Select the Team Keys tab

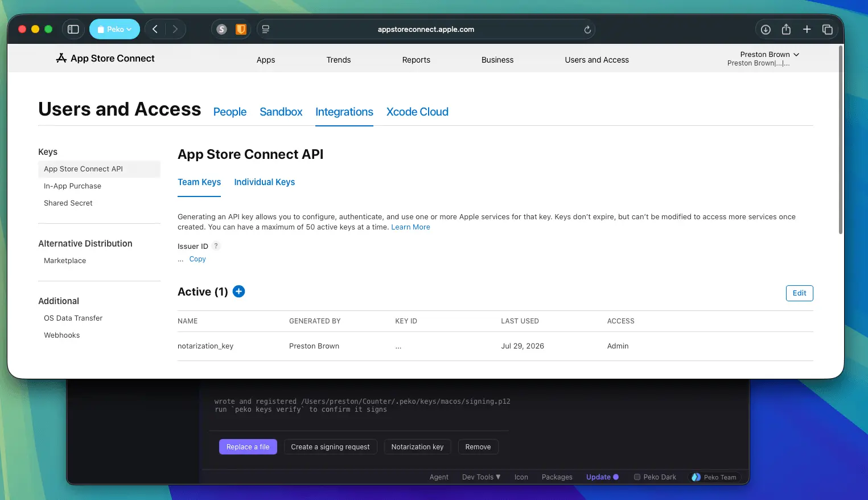coord(199,182)
